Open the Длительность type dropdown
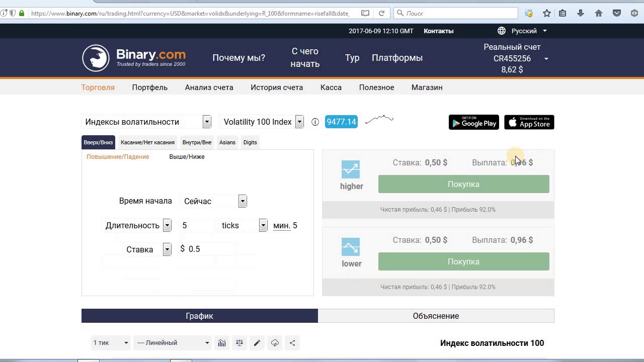Screen dimensions: 644x362 pos(136,225)
